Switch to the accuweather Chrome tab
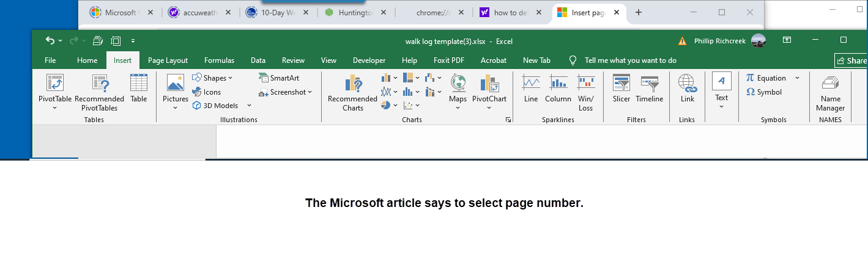The width and height of the screenshot is (868, 254). tap(199, 13)
